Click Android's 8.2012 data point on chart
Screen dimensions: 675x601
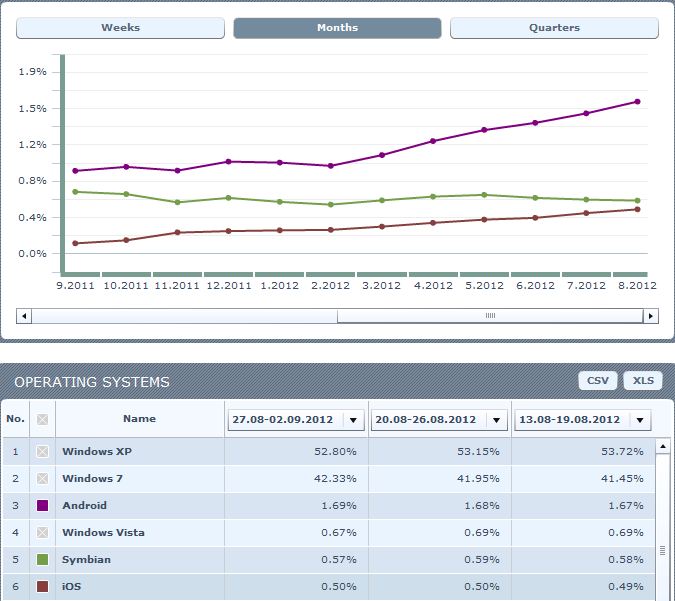click(637, 101)
